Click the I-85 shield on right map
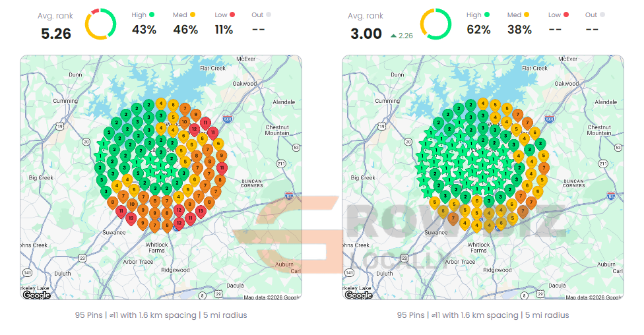This screenshot has height=335, width=644. point(611,196)
